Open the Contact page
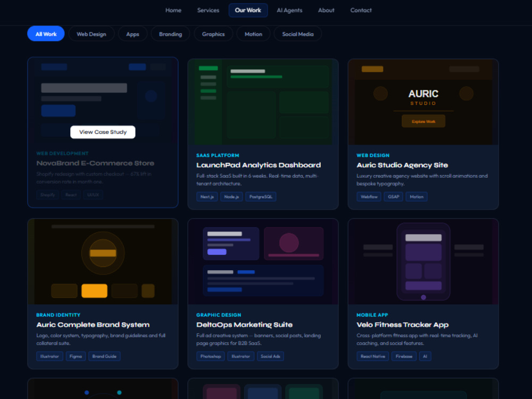The width and height of the screenshot is (532, 399). click(x=361, y=10)
